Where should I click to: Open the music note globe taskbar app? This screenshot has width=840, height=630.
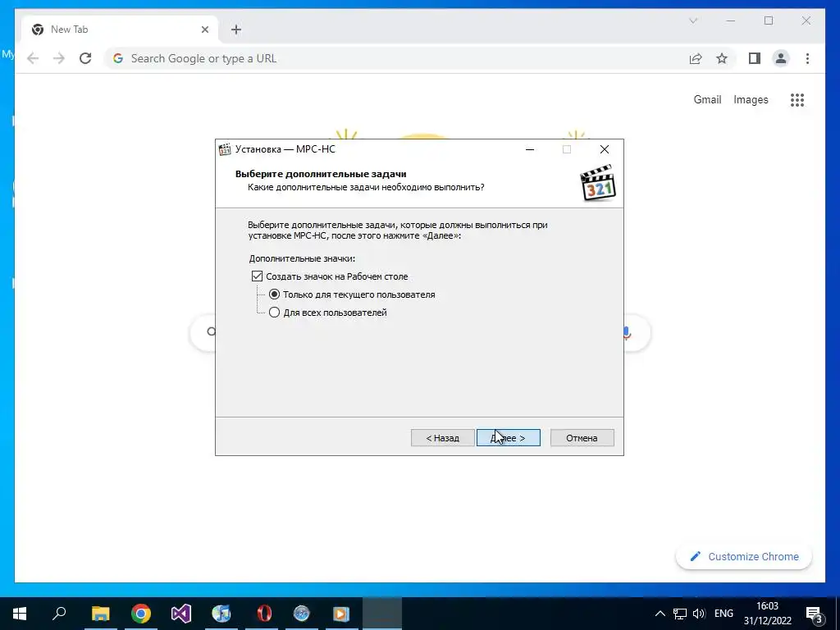pos(221,614)
